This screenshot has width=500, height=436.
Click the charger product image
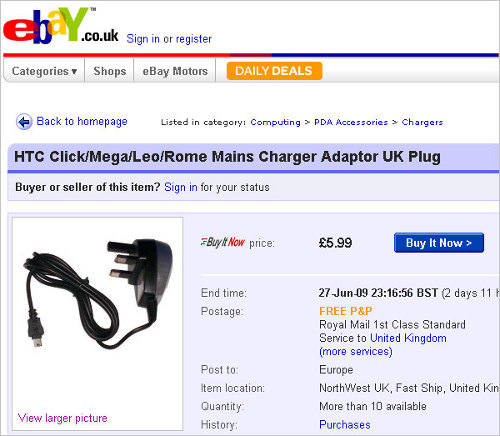(98, 293)
